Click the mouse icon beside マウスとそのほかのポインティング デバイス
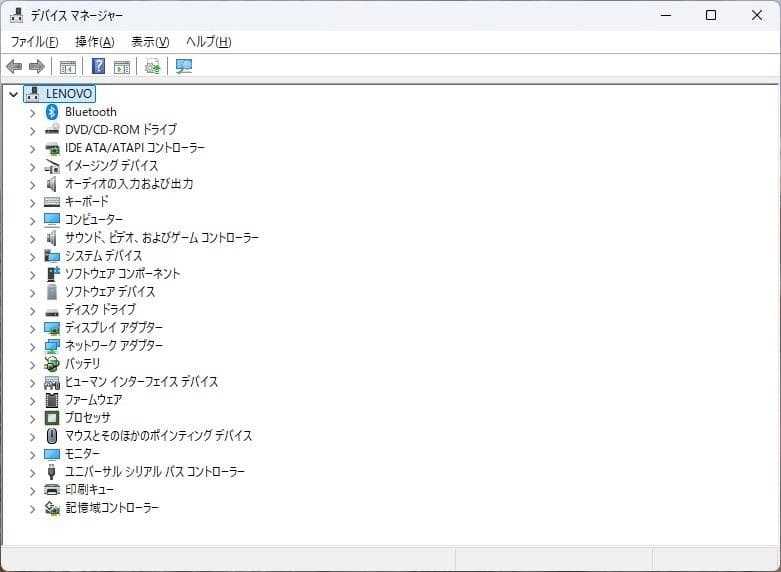 coord(52,435)
